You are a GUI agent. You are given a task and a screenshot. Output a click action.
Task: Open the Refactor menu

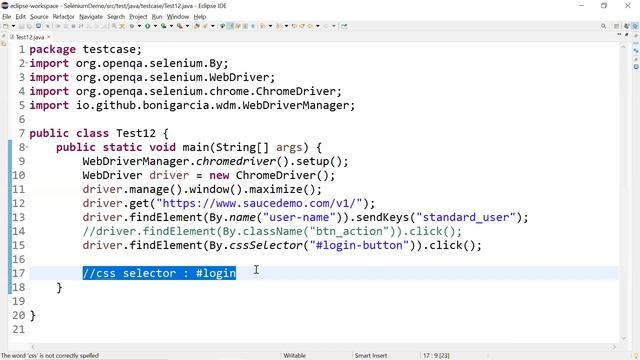tap(64, 17)
